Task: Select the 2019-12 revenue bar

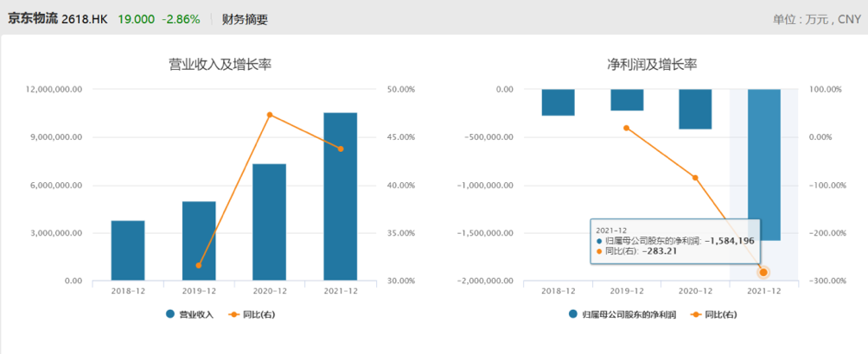Action: pyautogui.click(x=199, y=241)
